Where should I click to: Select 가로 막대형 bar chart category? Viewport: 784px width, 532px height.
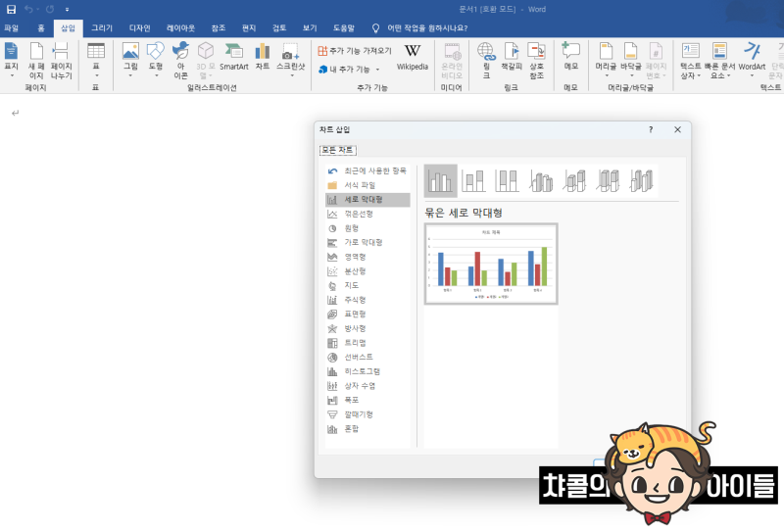click(x=367, y=243)
